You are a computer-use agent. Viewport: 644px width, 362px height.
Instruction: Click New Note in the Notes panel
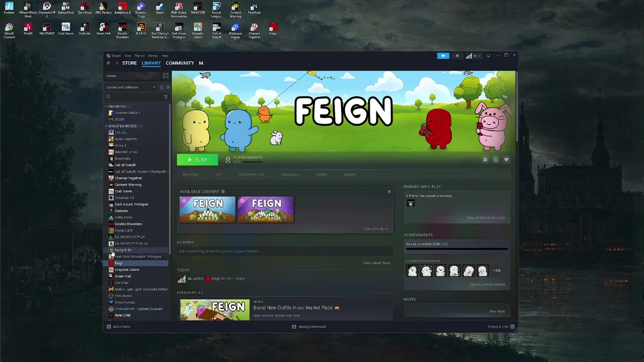[x=497, y=311]
